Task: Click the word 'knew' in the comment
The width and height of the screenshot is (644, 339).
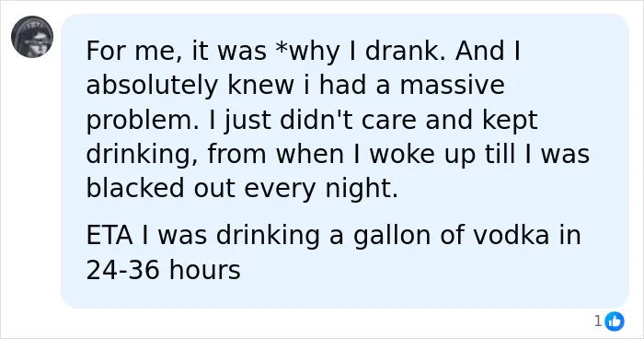Action: pos(260,85)
